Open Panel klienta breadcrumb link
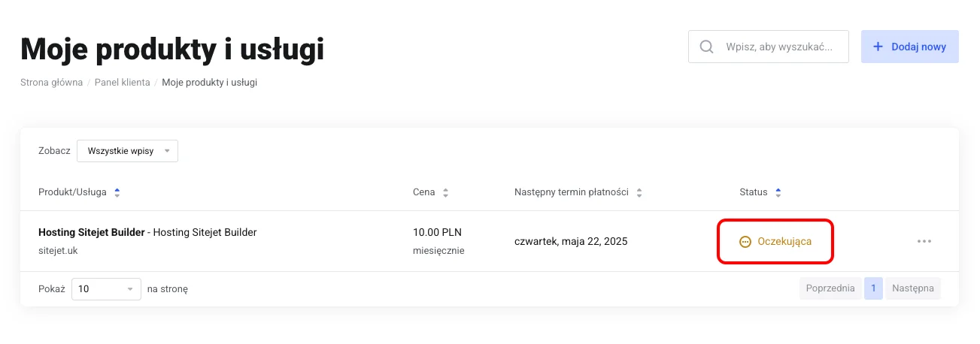This screenshot has height=344, width=980. (x=122, y=83)
